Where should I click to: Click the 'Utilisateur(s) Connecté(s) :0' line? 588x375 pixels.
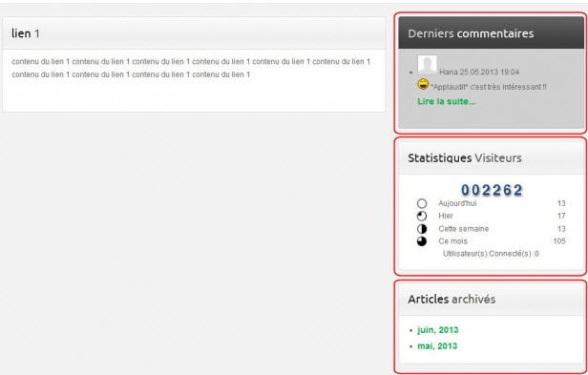tap(491, 254)
